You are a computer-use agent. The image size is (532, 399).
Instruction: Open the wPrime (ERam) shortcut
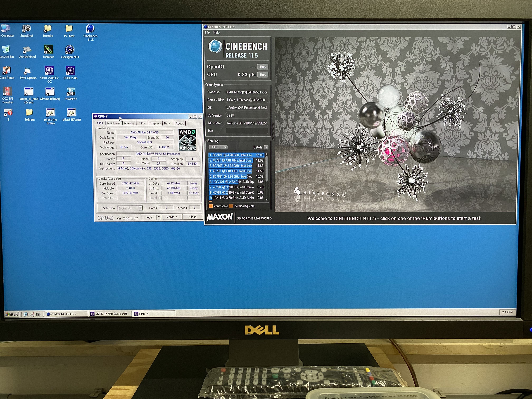tap(50, 94)
